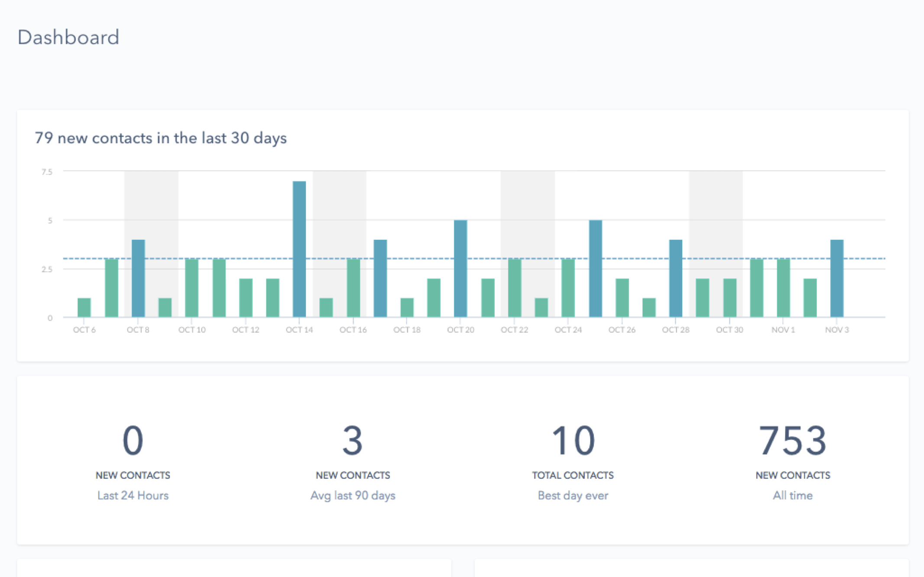
Task: Click the blue bar above NOV 3
Action: coord(836,277)
